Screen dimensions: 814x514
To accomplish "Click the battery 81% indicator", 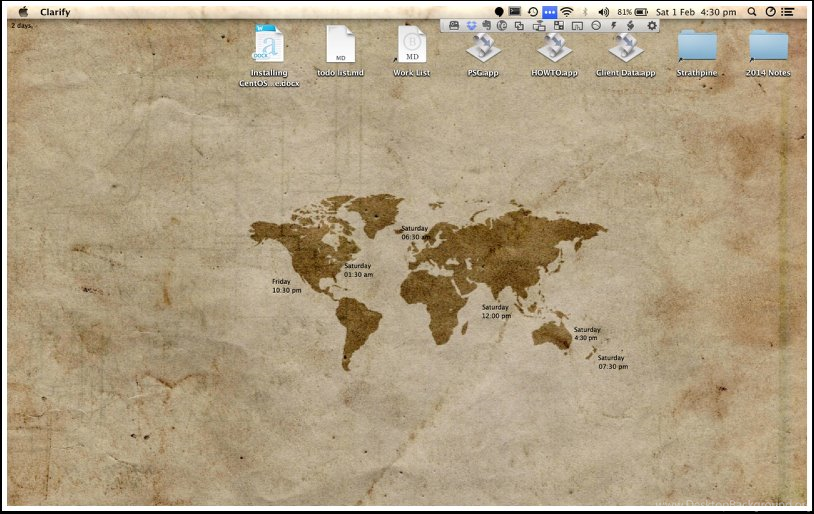I will coord(632,11).
